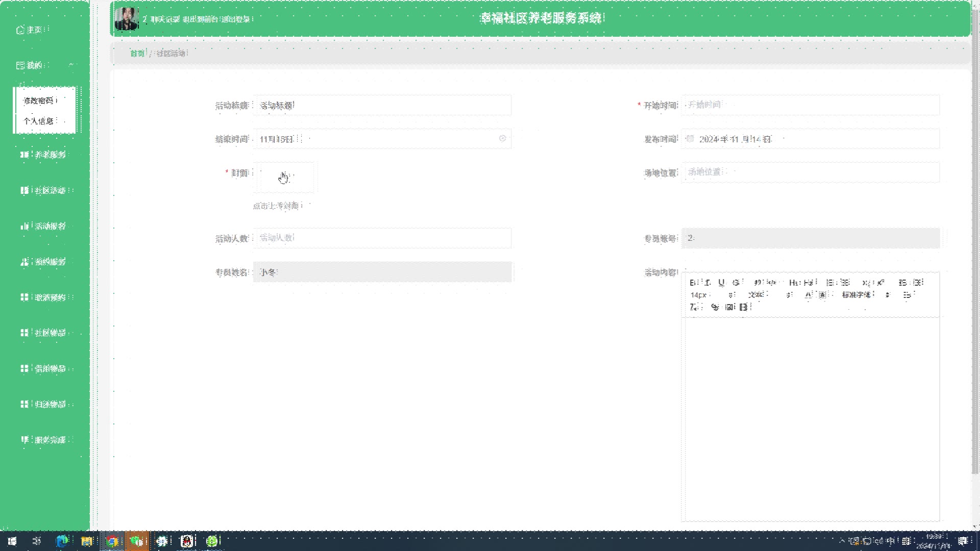Open Edge browser from the taskbar
Viewport: 980px width, 551px height.
[62, 541]
